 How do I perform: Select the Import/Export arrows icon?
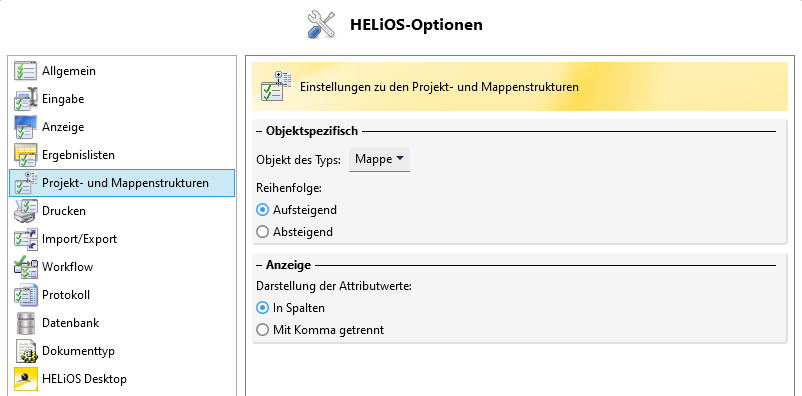point(26,239)
